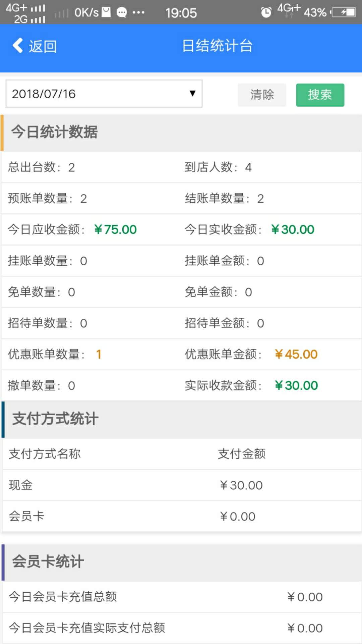The width and height of the screenshot is (362, 644).
Task: Tap the orange ¥45.00 discount amount
Action: click(x=296, y=354)
